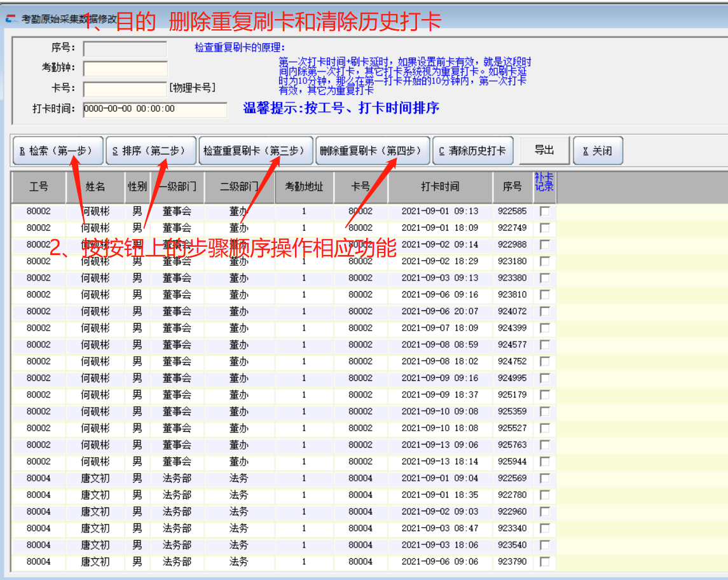Click the 考勤钟 input field

click(x=125, y=68)
